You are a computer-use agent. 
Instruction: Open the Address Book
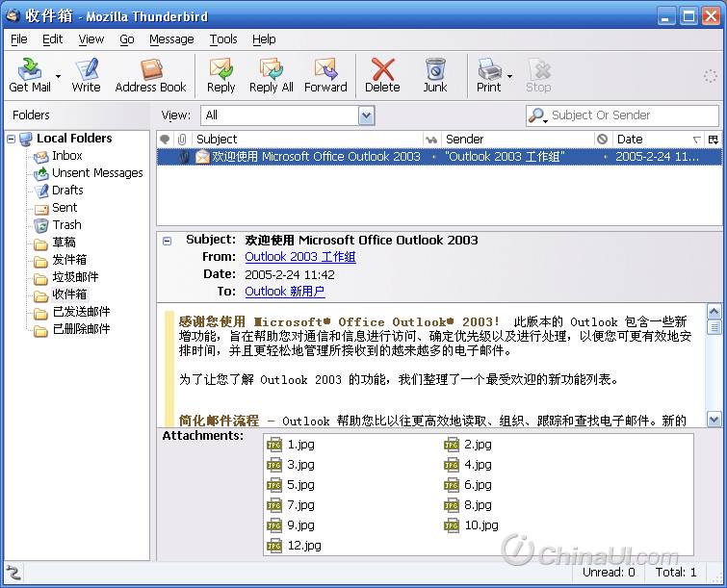[x=150, y=74]
